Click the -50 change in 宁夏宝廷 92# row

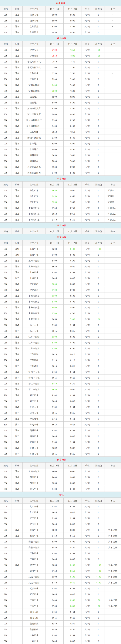[x=99, y=50]
